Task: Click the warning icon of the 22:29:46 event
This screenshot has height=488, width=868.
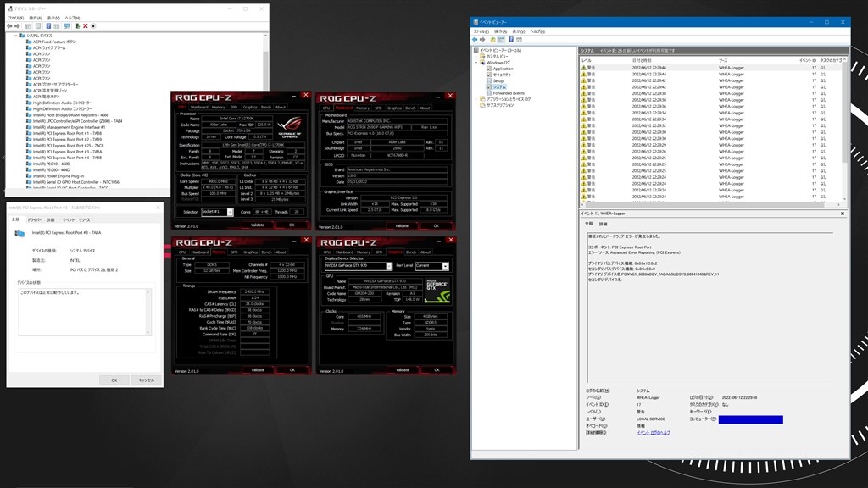Action: (x=583, y=68)
